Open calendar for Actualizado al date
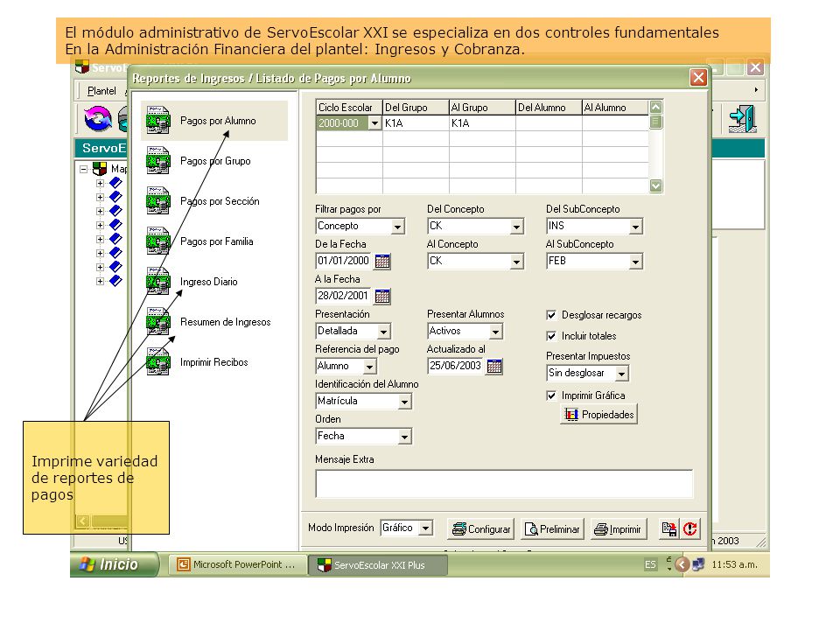 pyautogui.click(x=494, y=366)
